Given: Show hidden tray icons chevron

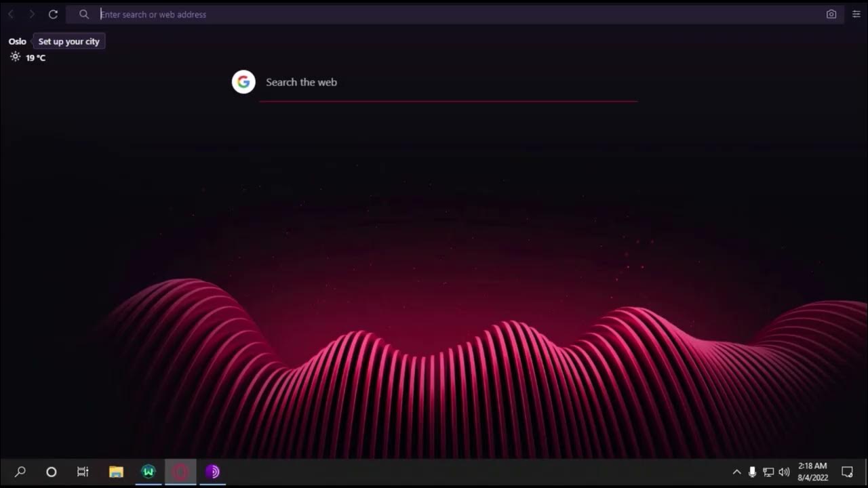Looking at the screenshot, I should 736,472.
